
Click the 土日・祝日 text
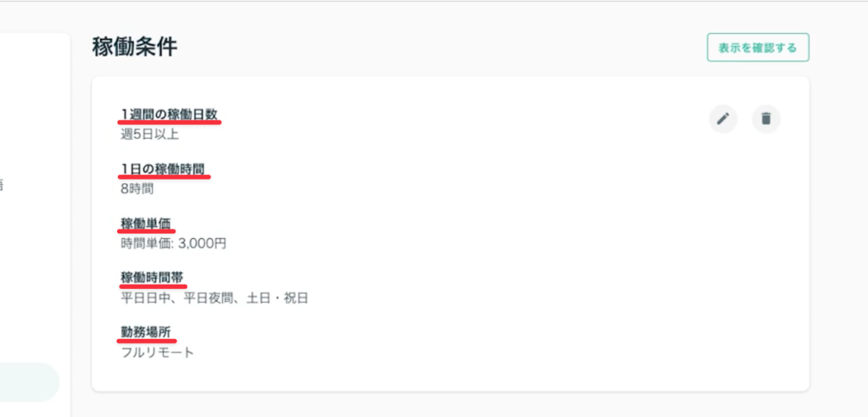coord(276,297)
